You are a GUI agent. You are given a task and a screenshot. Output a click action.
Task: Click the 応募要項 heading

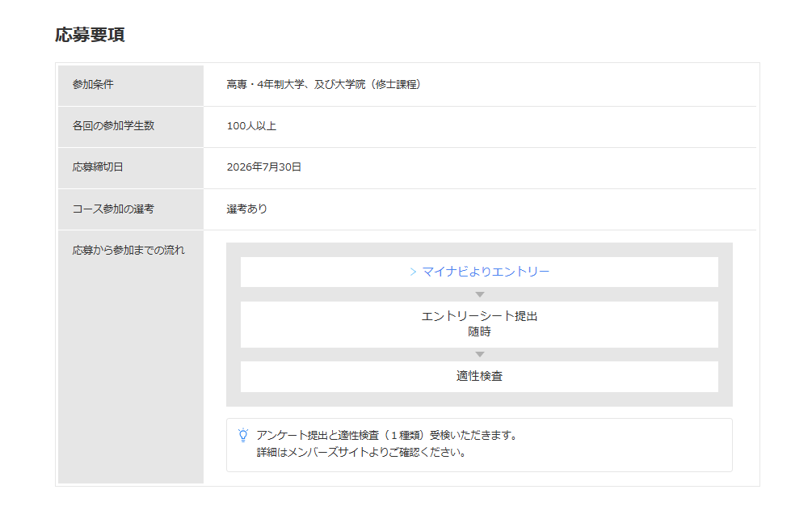90,35
